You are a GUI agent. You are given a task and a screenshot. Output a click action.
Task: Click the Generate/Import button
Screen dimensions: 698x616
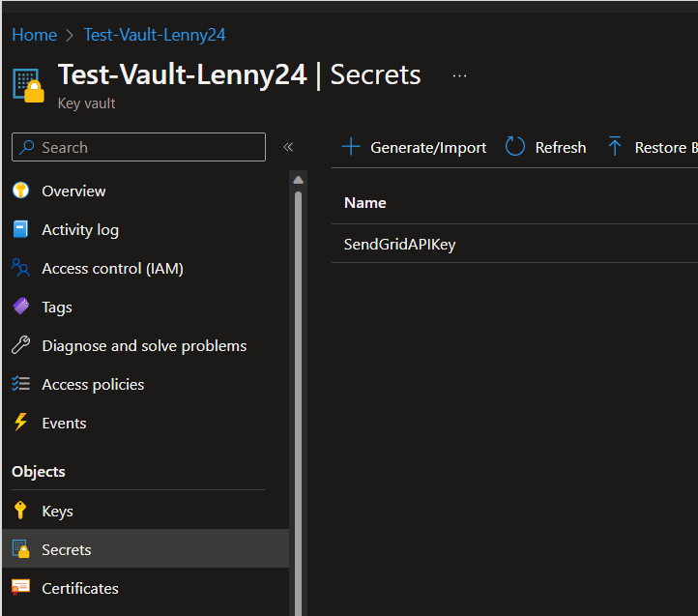click(414, 147)
